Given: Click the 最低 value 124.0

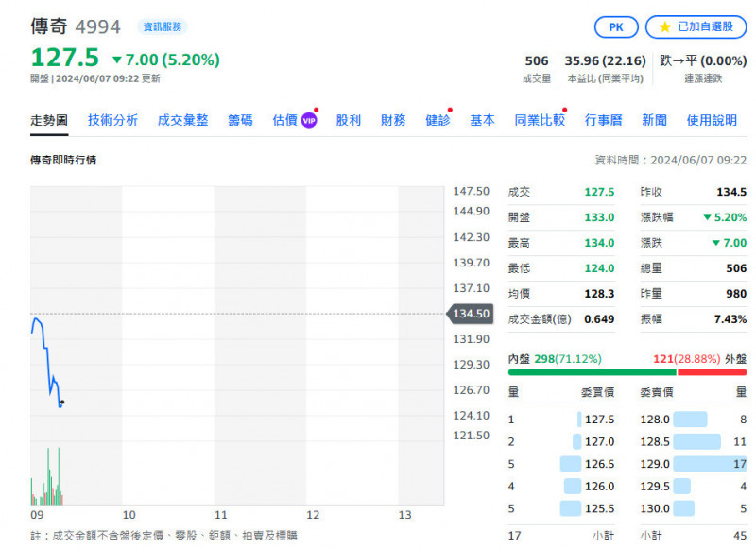Looking at the screenshot, I should [599, 268].
